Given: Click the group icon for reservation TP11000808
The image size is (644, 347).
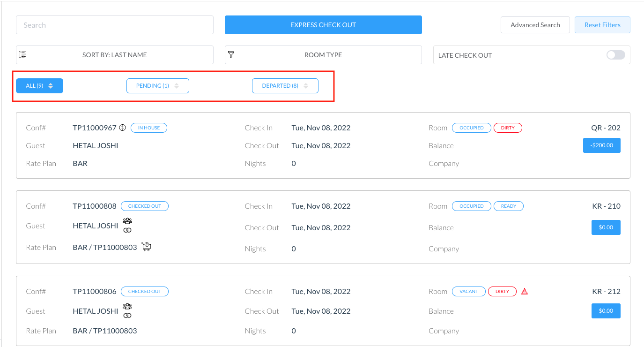Looking at the screenshot, I should [x=127, y=221].
